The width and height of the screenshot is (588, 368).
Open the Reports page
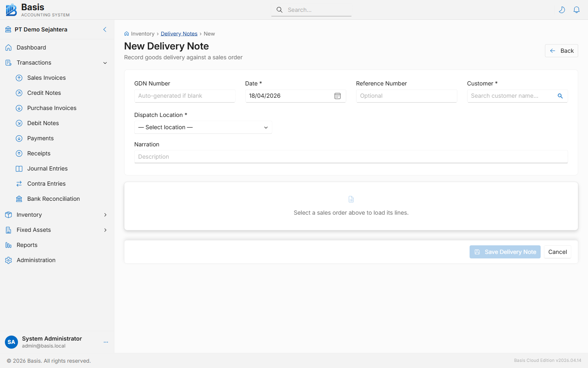click(27, 245)
